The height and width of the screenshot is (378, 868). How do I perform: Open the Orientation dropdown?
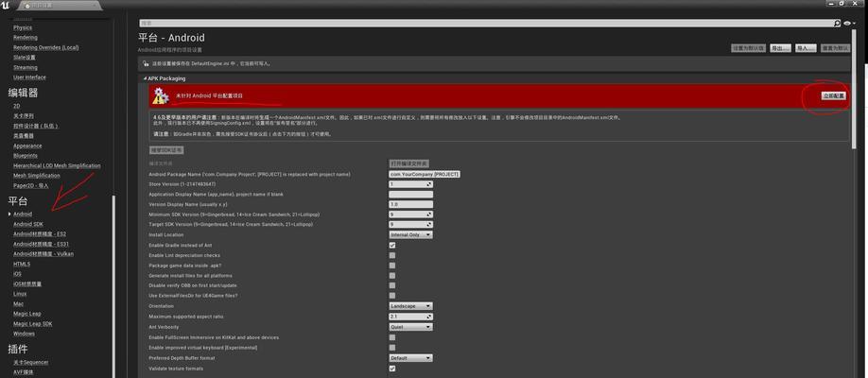click(x=410, y=306)
